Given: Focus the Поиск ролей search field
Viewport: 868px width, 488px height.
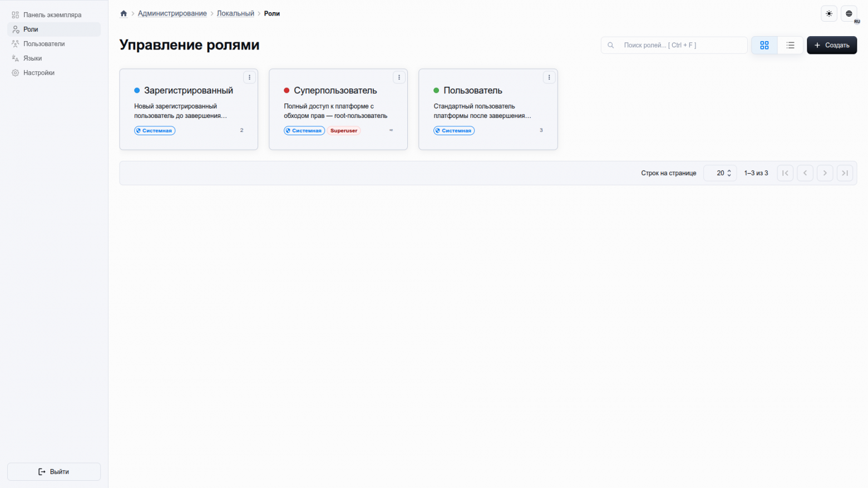Looking at the screenshot, I should pyautogui.click(x=674, y=45).
